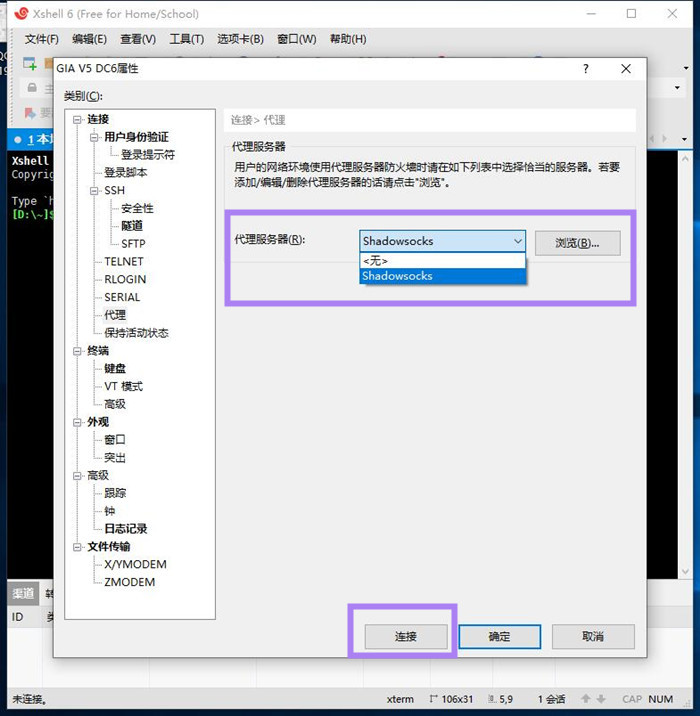Screen dimensions: 700x716
Task: Switch to the 1 本 session tab in Xshell
Action: point(31,139)
